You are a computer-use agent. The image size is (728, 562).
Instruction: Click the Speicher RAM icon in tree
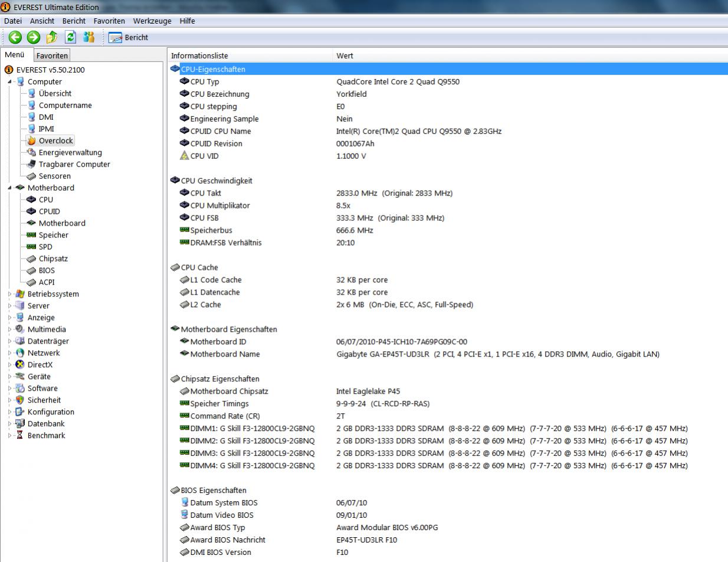click(x=32, y=235)
